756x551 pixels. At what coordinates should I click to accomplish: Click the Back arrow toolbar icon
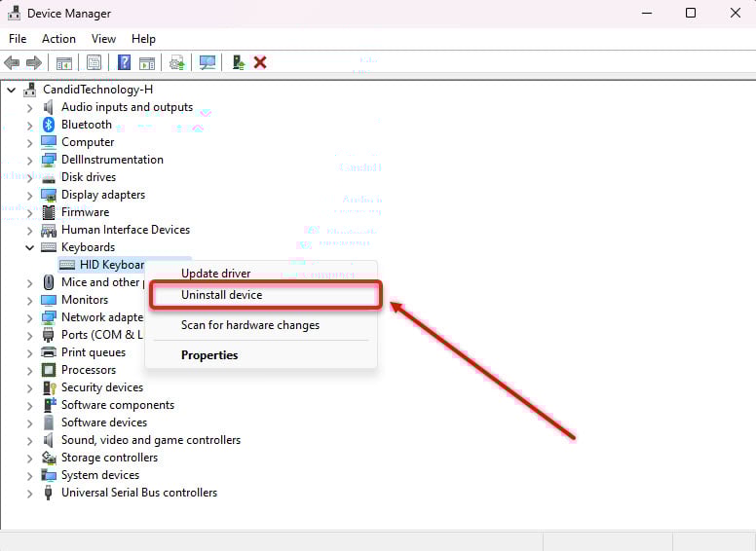12,62
